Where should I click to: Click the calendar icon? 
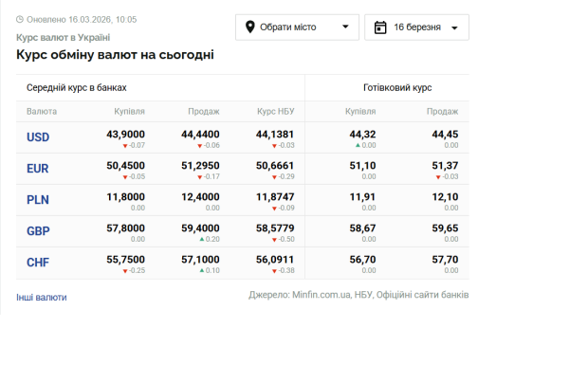[380, 27]
